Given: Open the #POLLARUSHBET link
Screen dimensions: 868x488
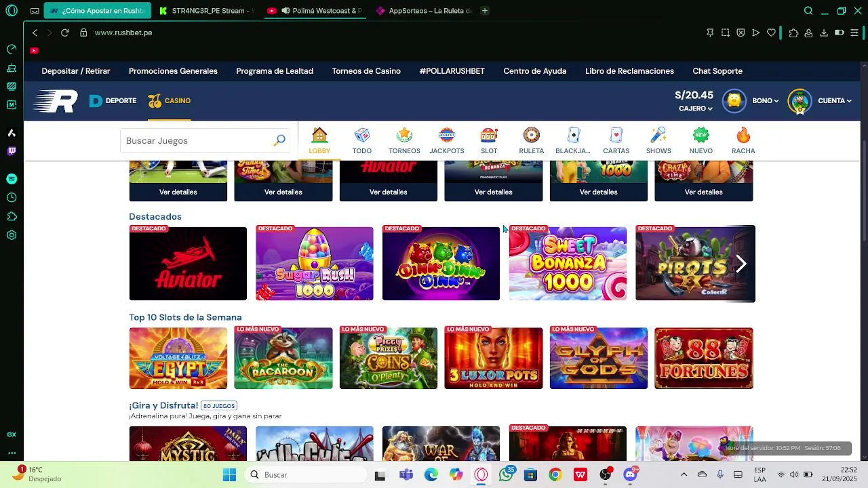Looking at the screenshot, I should [x=452, y=71].
